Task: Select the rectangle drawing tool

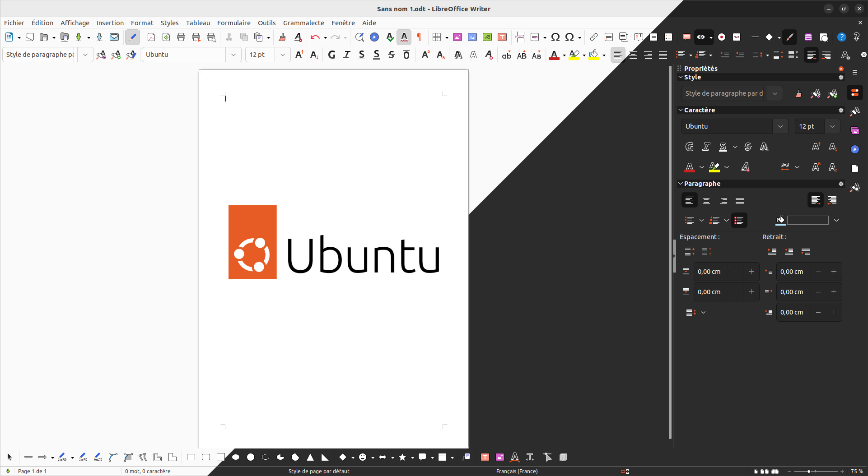Action: [191, 457]
